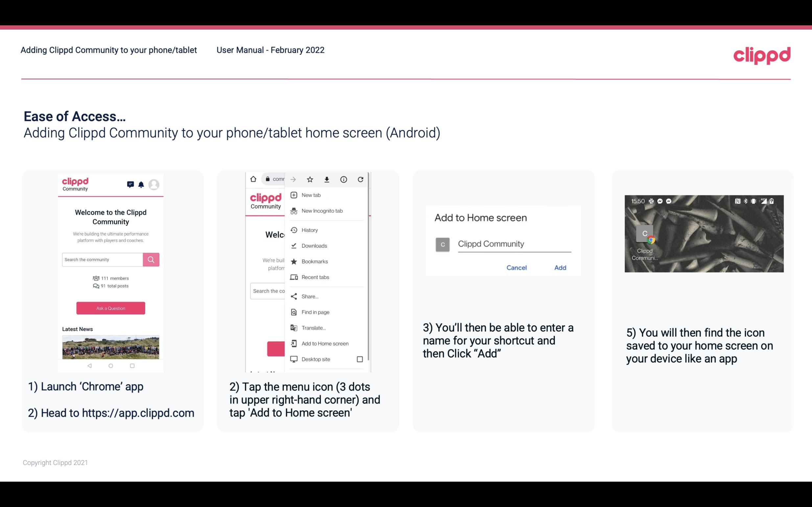Image resolution: width=812 pixels, height=507 pixels.
Task: Expand the Recent tabs menu entry
Action: (x=314, y=277)
